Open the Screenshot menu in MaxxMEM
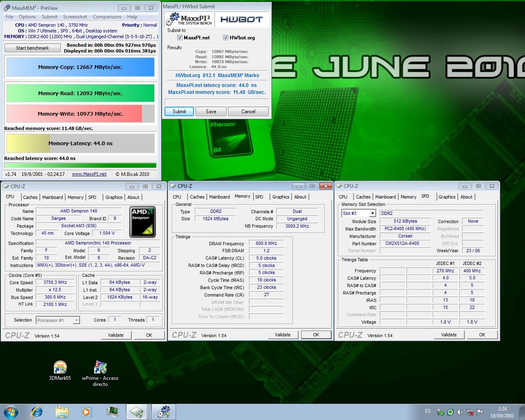525x420 pixels. 75,17
